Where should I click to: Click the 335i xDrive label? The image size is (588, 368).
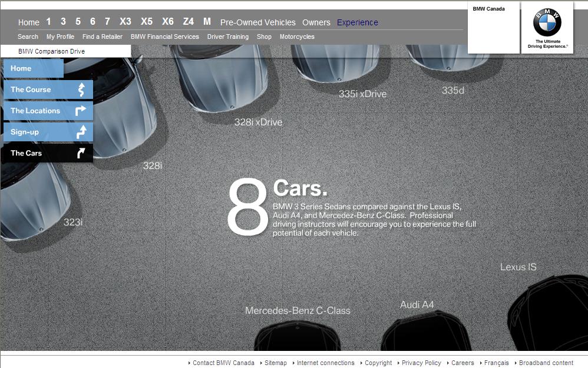click(x=362, y=94)
